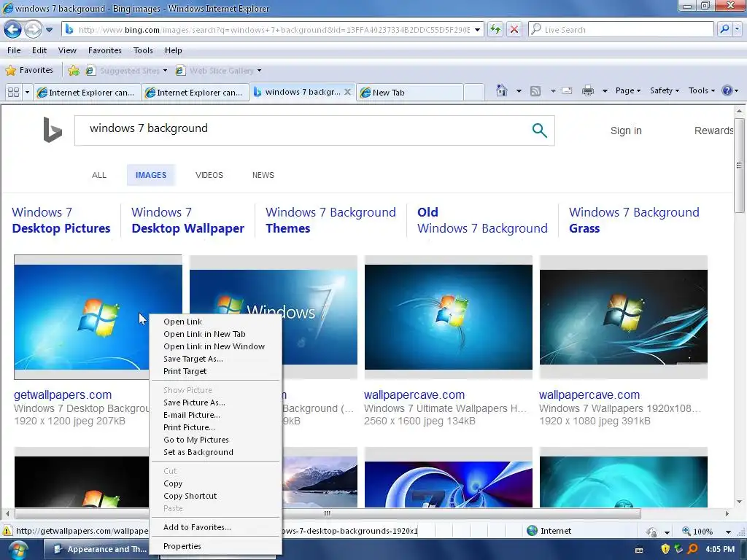Open Windows 7 Desktop Wallpaper suggestion
Image resolution: width=747 pixels, height=560 pixels.
tap(187, 220)
